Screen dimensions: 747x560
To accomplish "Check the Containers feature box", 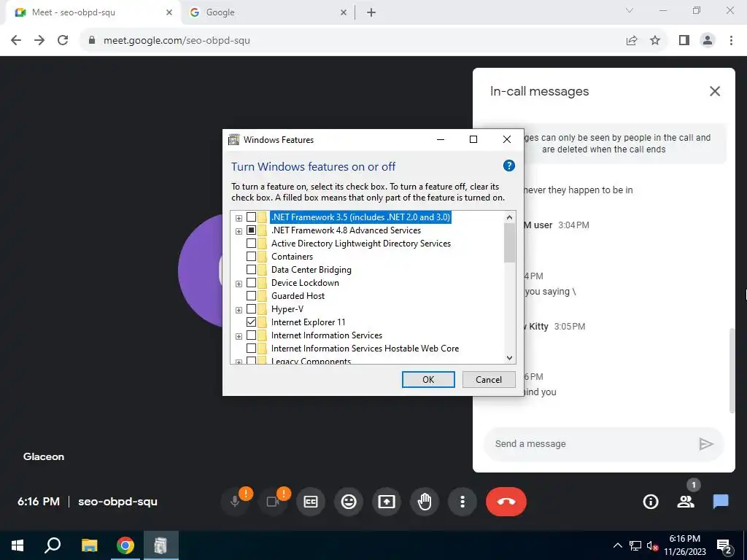I will (x=251, y=257).
